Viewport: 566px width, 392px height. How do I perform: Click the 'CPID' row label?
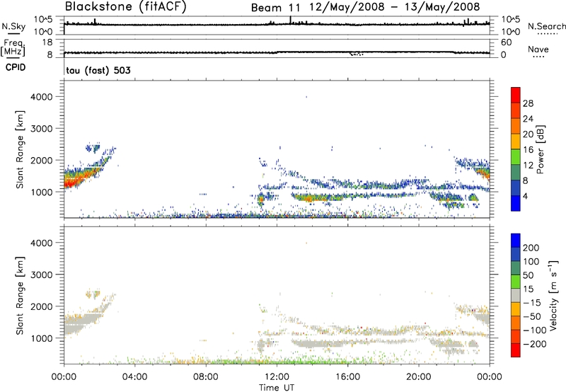[x=16, y=67]
